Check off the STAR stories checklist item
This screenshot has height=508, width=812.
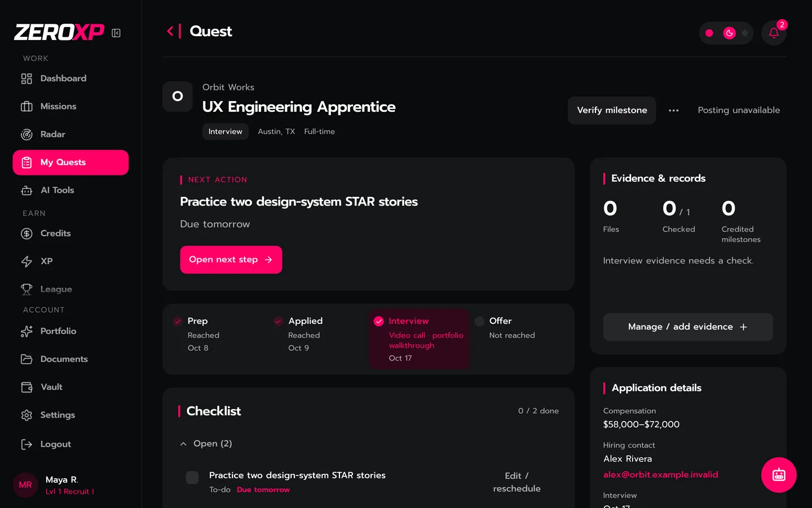pos(192,478)
